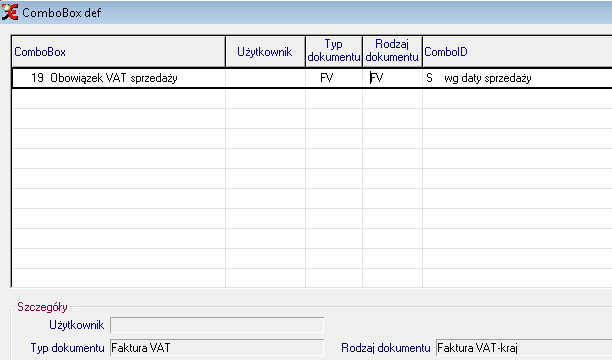The height and width of the screenshot is (360, 612).
Task: Sort by the ComboBox column header
Action: [119, 52]
